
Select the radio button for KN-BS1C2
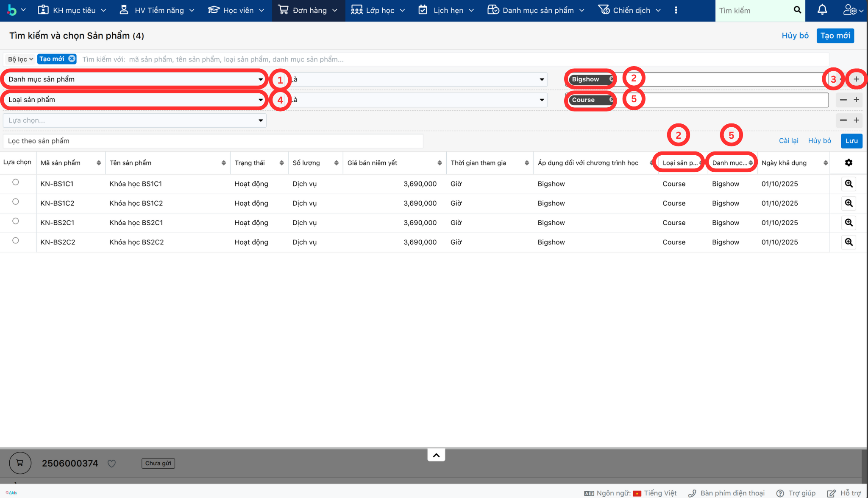point(16,201)
